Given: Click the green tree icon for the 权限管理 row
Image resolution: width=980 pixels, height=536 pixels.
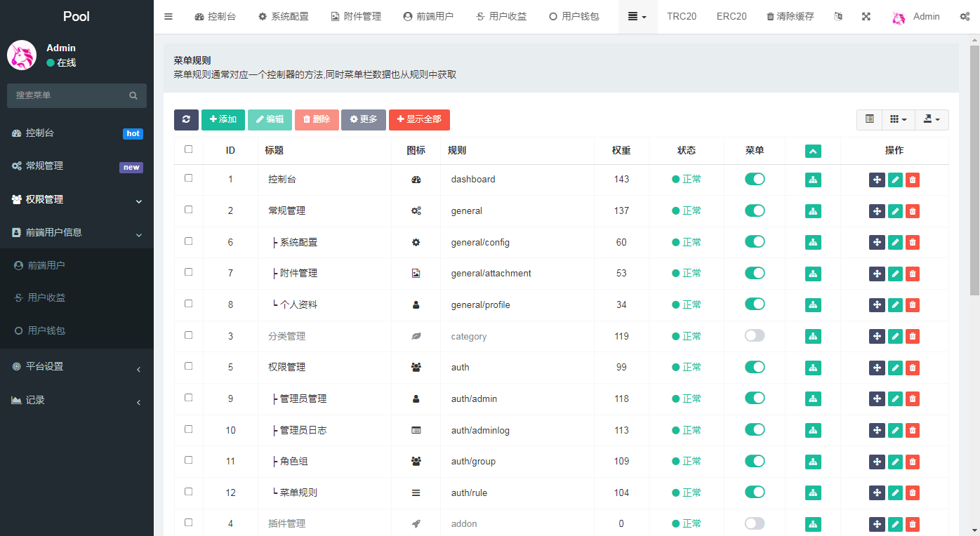Looking at the screenshot, I should tap(813, 368).
